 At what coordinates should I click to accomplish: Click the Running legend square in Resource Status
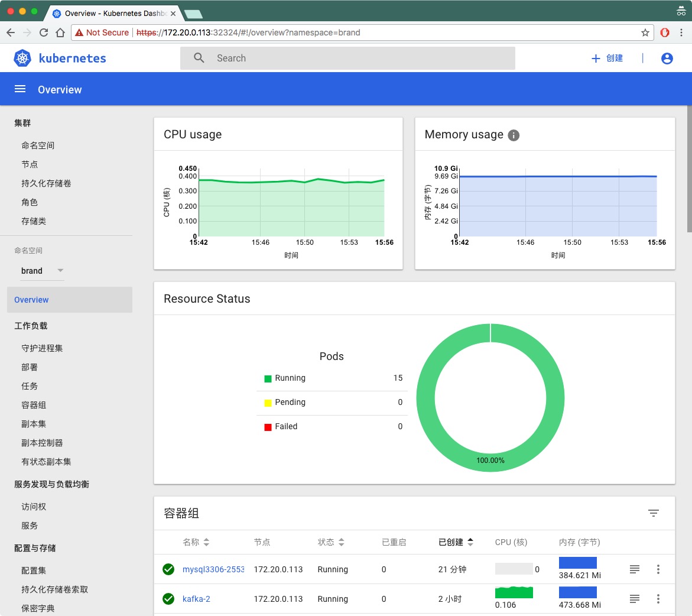point(267,378)
